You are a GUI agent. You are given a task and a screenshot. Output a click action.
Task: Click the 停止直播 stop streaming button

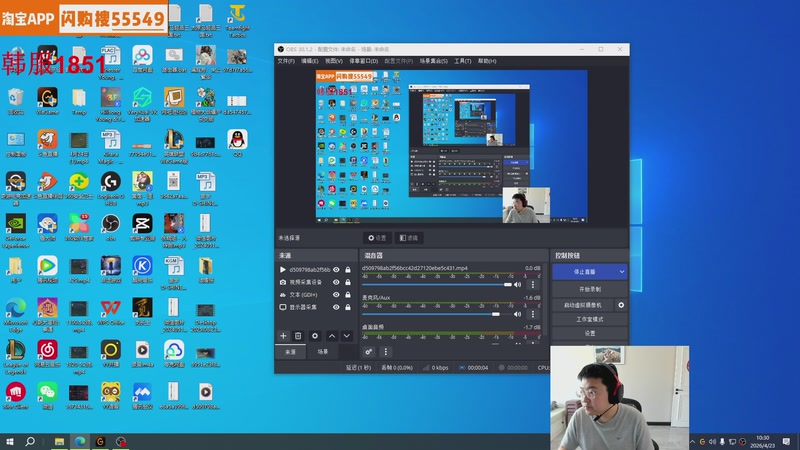coord(584,272)
